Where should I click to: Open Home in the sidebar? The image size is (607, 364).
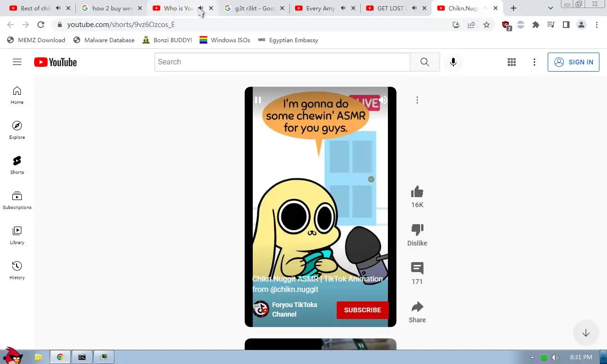[17, 95]
